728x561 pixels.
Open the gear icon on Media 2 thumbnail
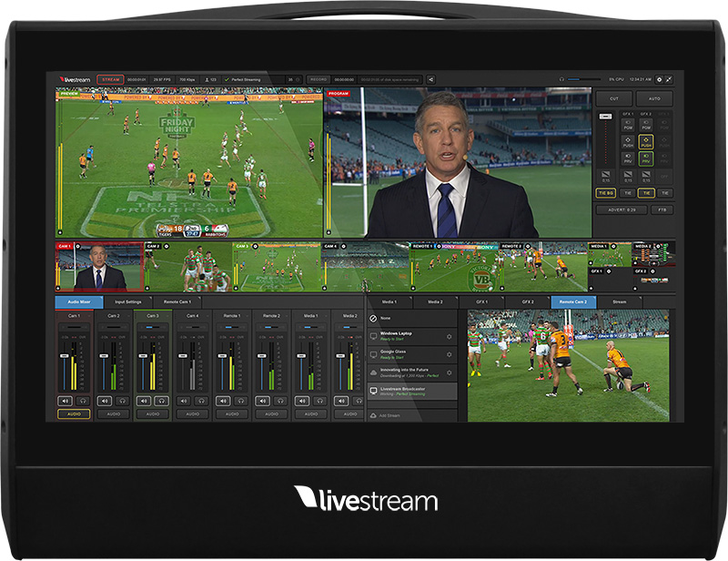[658, 246]
